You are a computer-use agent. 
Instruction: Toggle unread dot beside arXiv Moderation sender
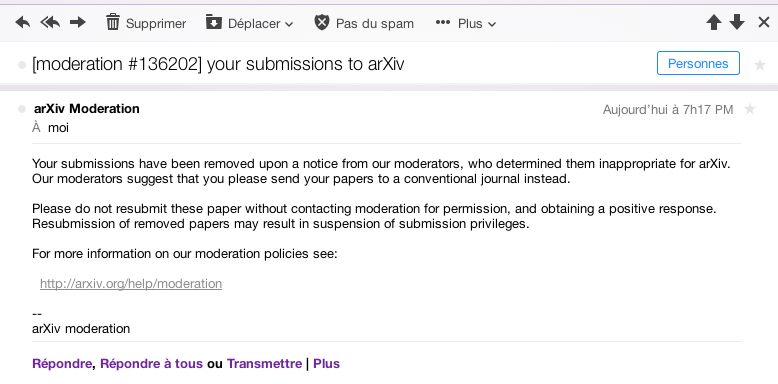click(x=22, y=109)
